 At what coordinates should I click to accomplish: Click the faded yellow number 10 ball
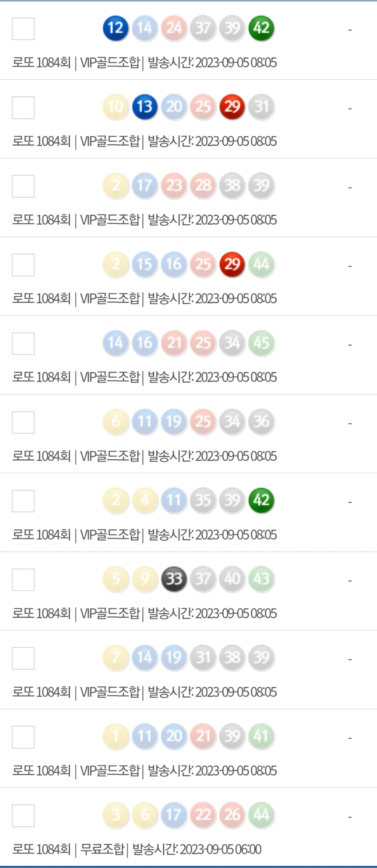[x=116, y=106]
